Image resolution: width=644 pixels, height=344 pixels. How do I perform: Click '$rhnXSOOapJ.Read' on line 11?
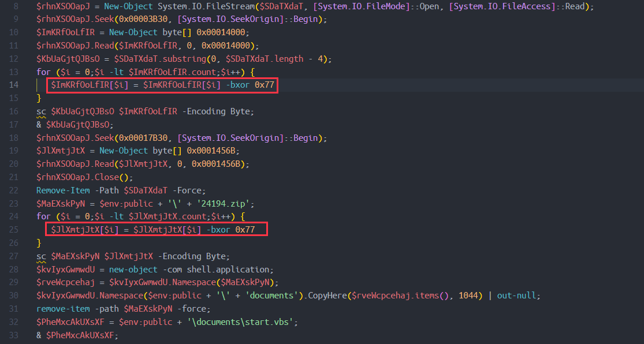pyautogui.click(x=75, y=46)
